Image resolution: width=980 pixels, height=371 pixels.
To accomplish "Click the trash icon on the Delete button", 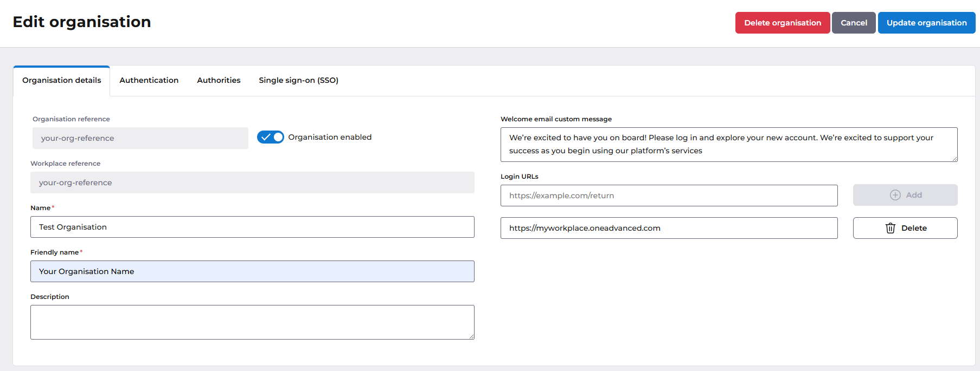I will coord(890,228).
